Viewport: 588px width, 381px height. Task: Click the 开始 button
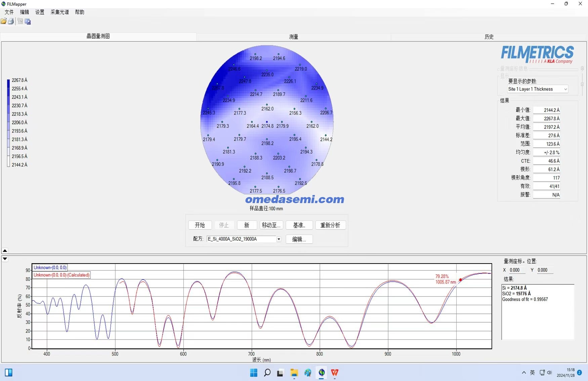pos(200,225)
